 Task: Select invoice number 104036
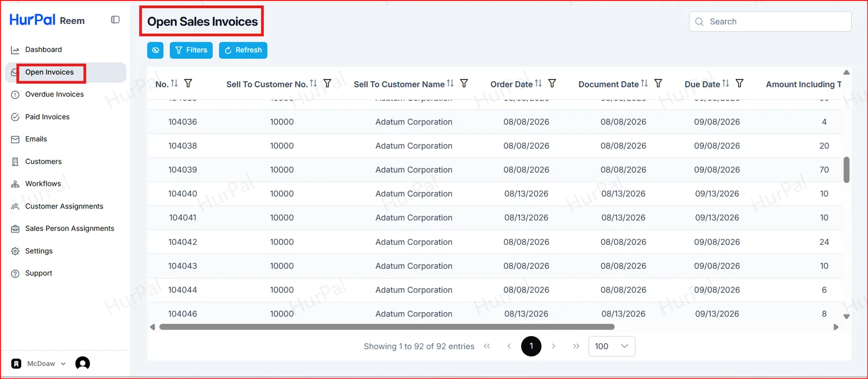182,122
